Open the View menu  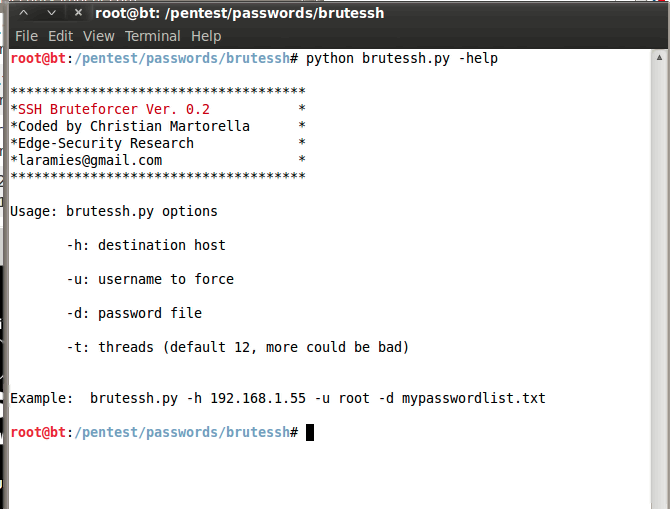pyautogui.click(x=99, y=36)
